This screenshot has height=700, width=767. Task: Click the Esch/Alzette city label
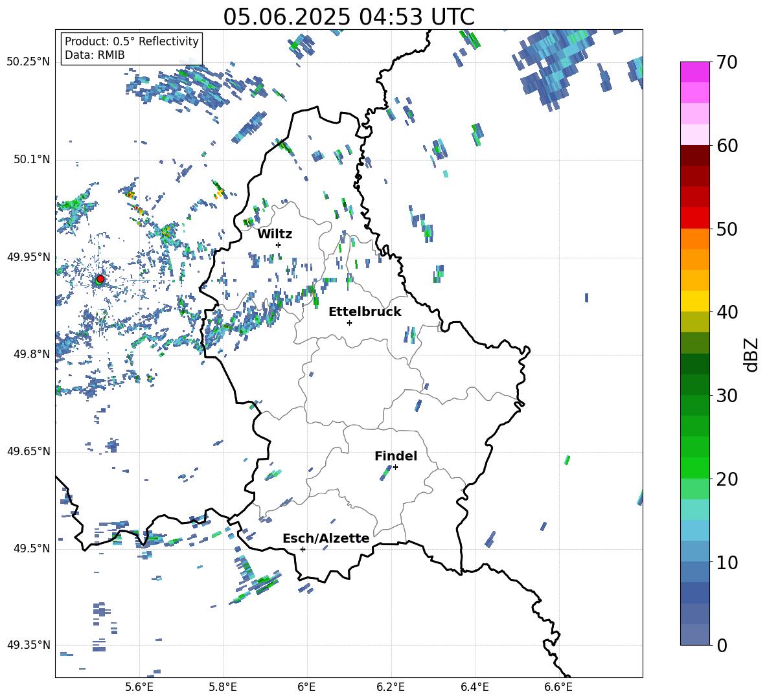pyautogui.click(x=326, y=538)
